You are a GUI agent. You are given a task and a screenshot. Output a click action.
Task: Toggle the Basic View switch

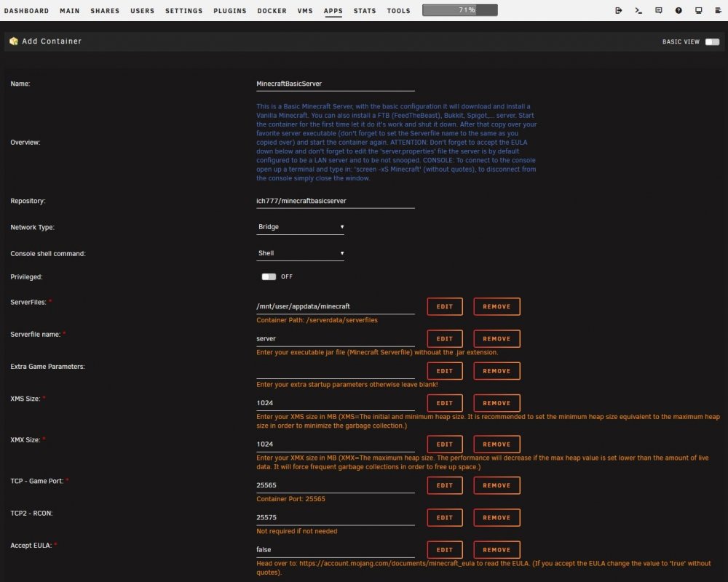coord(712,41)
